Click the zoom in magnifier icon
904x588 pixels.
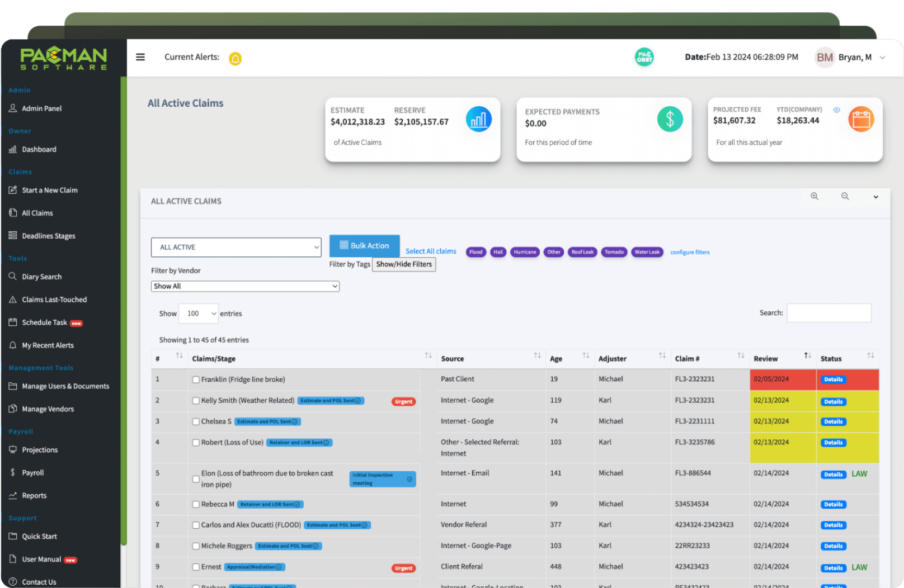click(814, 196)
